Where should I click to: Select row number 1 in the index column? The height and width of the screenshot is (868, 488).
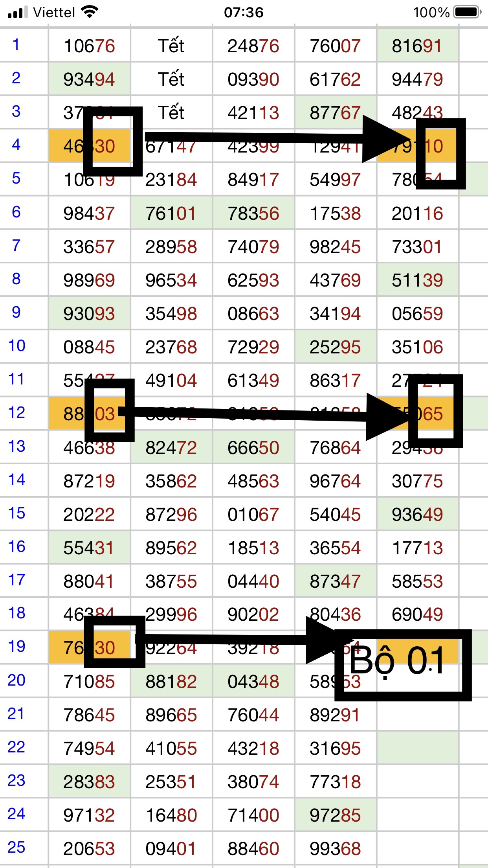click(x=16, y=45)
